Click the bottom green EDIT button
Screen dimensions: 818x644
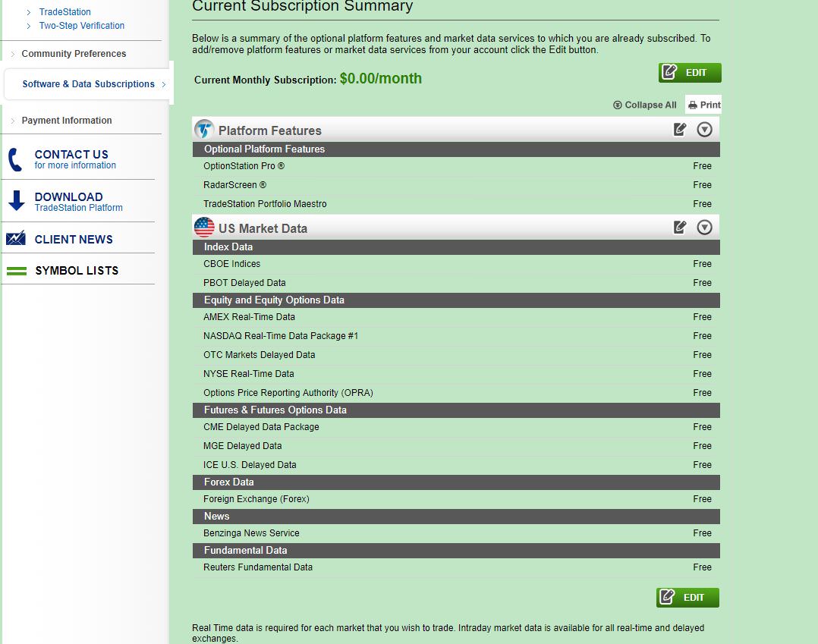687,598
